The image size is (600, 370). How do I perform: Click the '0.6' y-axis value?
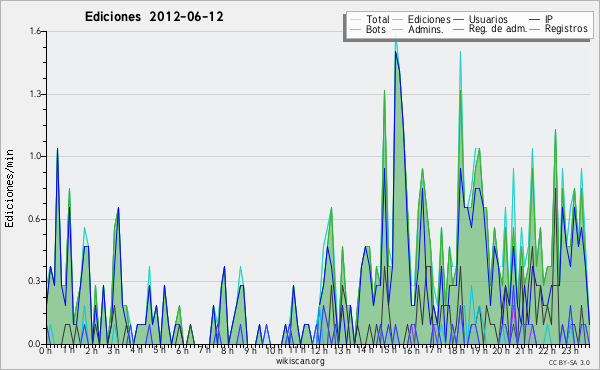(35, 219)
